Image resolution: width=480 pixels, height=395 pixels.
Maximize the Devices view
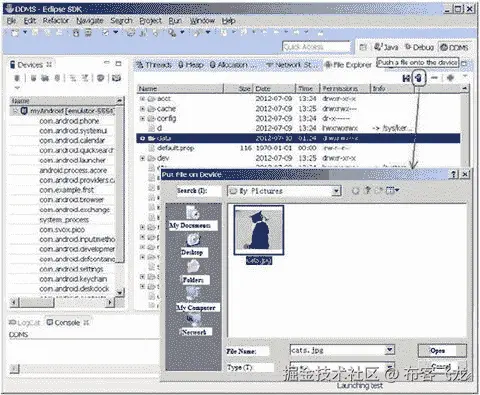tap(118, 63)
